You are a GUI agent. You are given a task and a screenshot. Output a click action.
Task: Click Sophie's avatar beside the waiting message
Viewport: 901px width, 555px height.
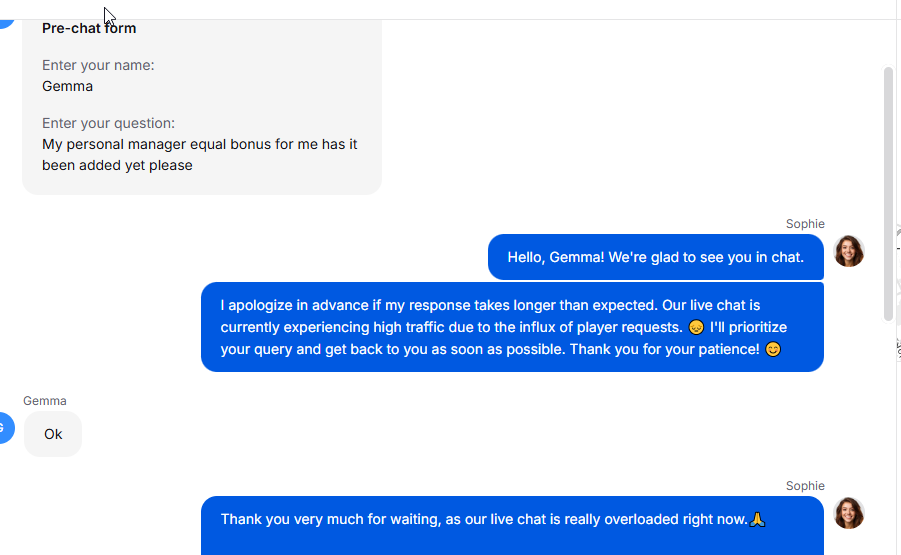click(x=849, y=513)
